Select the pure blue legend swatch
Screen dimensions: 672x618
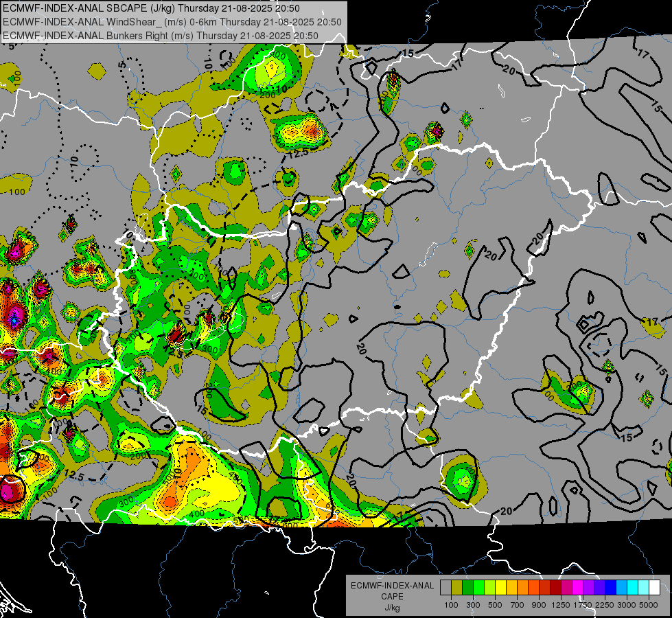[611, 588]
